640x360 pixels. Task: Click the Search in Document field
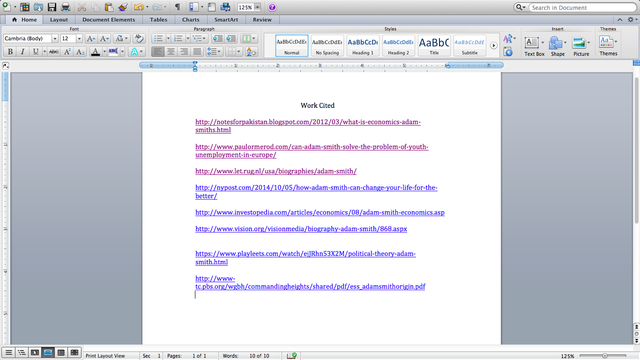(x=582, y=7)
